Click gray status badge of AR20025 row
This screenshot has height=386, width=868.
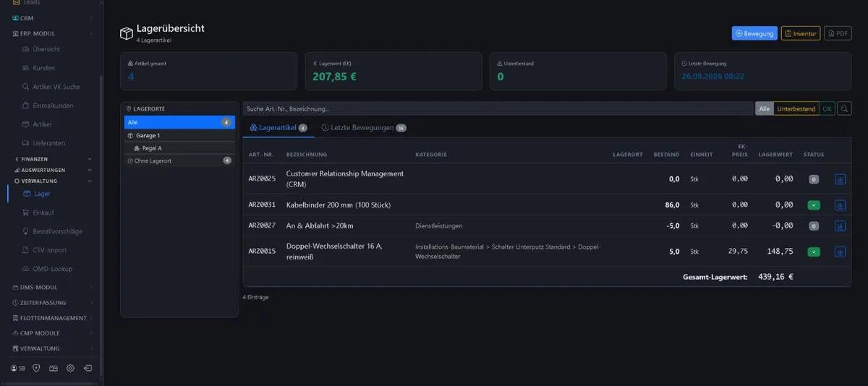click(814, 179)
